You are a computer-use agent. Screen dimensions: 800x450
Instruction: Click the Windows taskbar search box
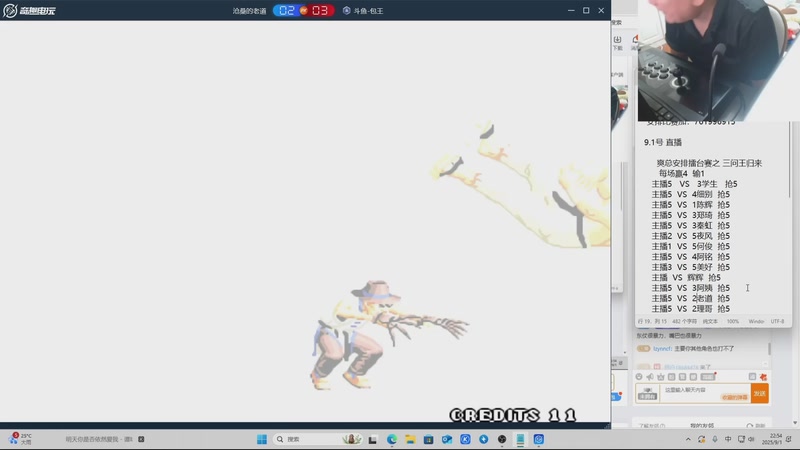[318, 439]
